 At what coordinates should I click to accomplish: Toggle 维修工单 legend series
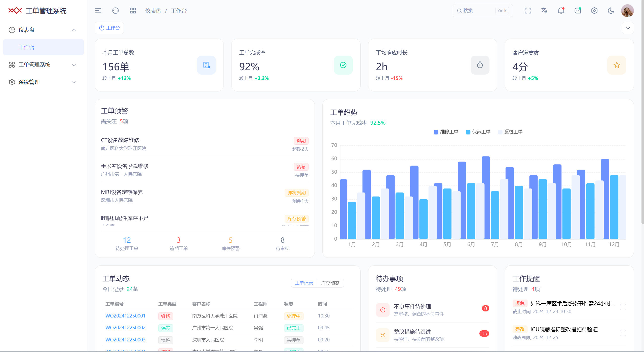point(446,132)
